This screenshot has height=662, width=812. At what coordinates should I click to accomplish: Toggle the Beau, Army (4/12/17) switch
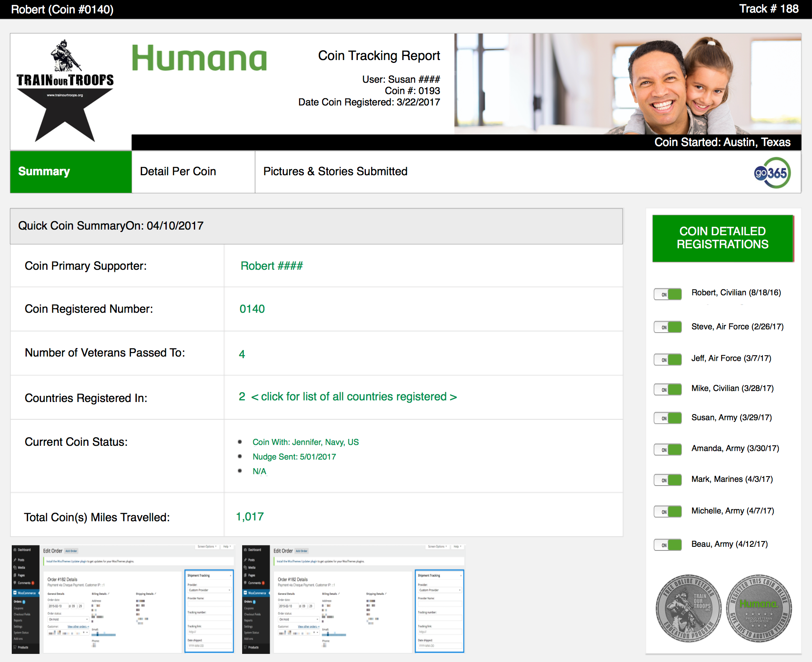pyautogui.click(x=668, y=545)
